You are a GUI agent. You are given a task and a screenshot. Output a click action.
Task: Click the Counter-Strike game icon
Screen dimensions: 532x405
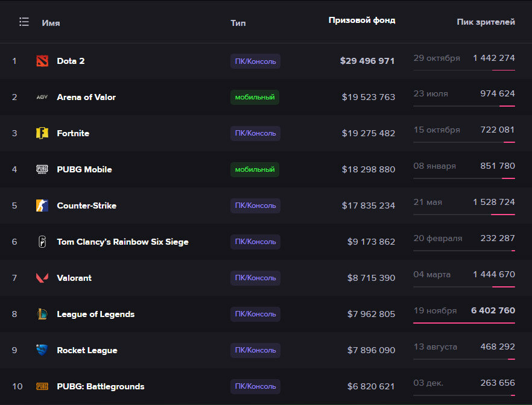tap(42, 206)
